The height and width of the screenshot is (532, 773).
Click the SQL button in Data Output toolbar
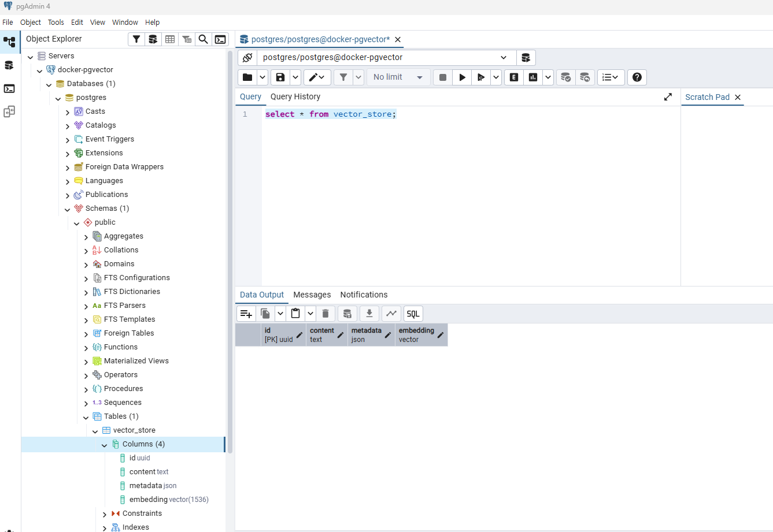[413, 314]
